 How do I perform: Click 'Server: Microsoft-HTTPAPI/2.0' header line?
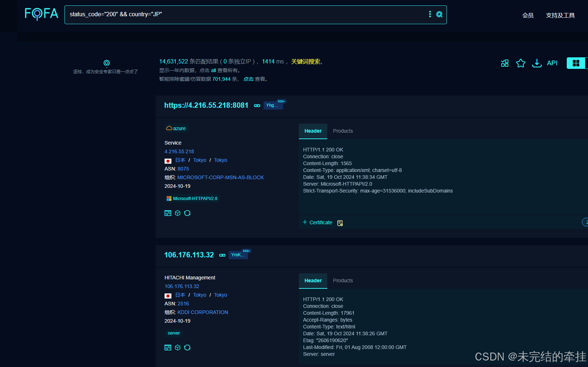point(337,184)
